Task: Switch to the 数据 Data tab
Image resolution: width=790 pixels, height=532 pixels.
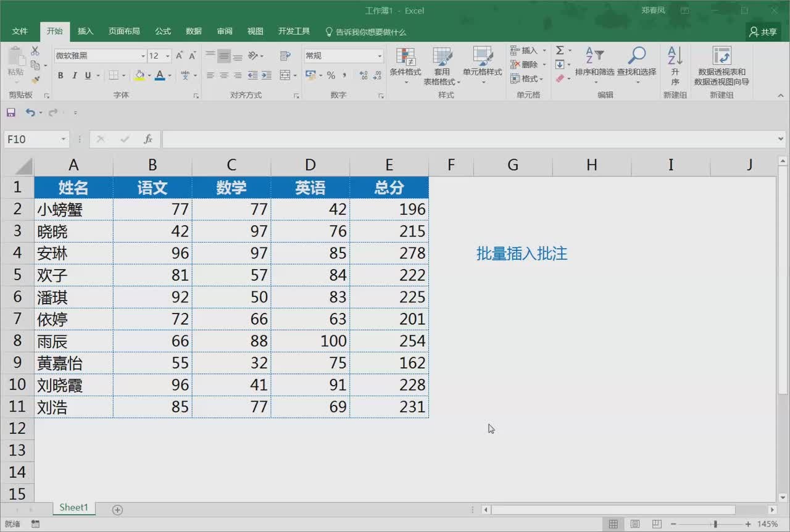Action: point(194,31)
